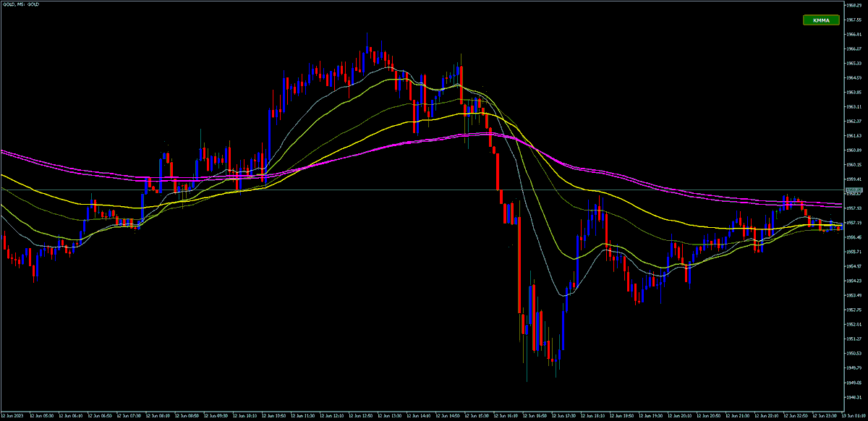The image size is (868, 421).
Task: Click the 1965.33 price axis value
Action: (854, 63)
